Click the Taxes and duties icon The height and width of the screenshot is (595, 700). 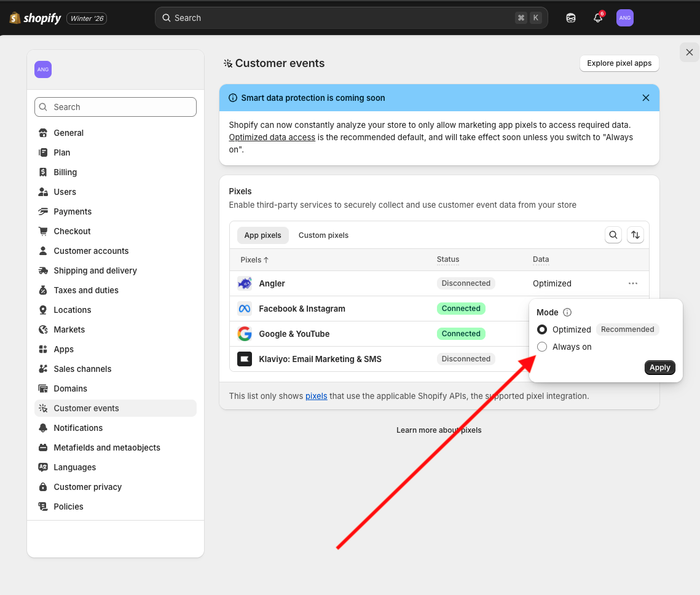pos(43,290)
